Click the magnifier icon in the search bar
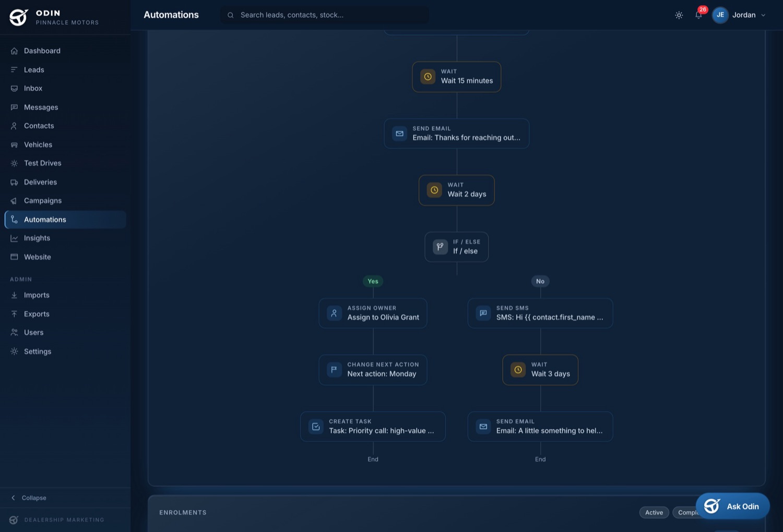The image size is (783, 532). [x=230, y=15]
